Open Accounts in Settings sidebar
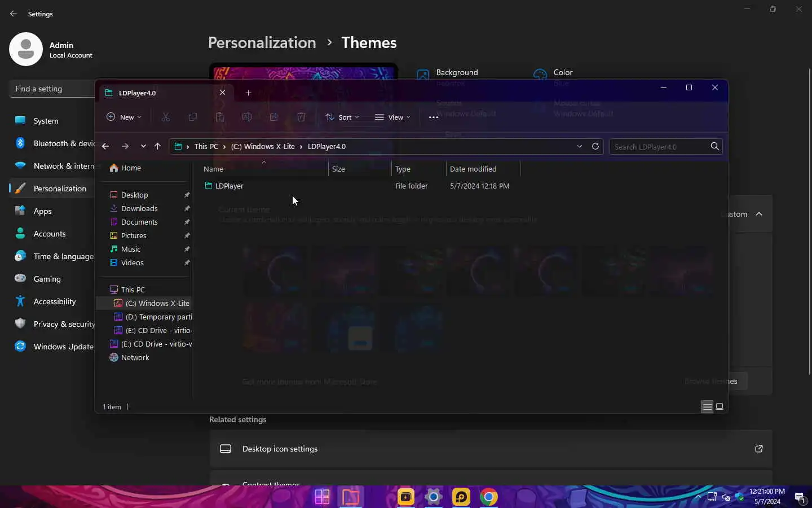812x508 pixels. (52, 234)
